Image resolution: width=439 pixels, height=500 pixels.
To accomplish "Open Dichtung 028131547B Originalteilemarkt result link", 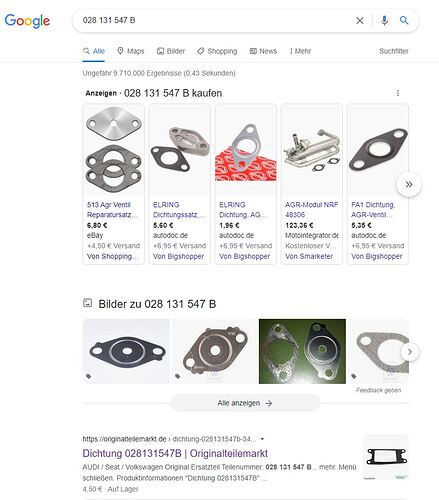I will (x=175, y=453).
